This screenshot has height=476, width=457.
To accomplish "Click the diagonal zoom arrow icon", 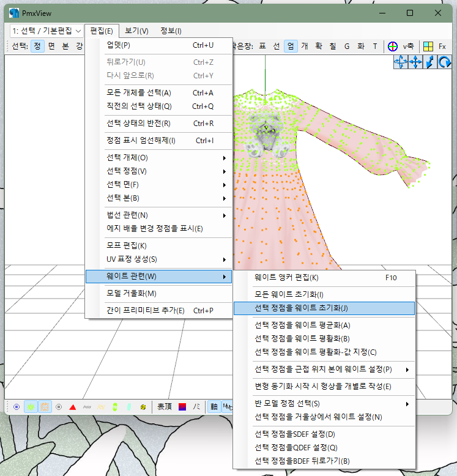I will [x=430, y=62].
